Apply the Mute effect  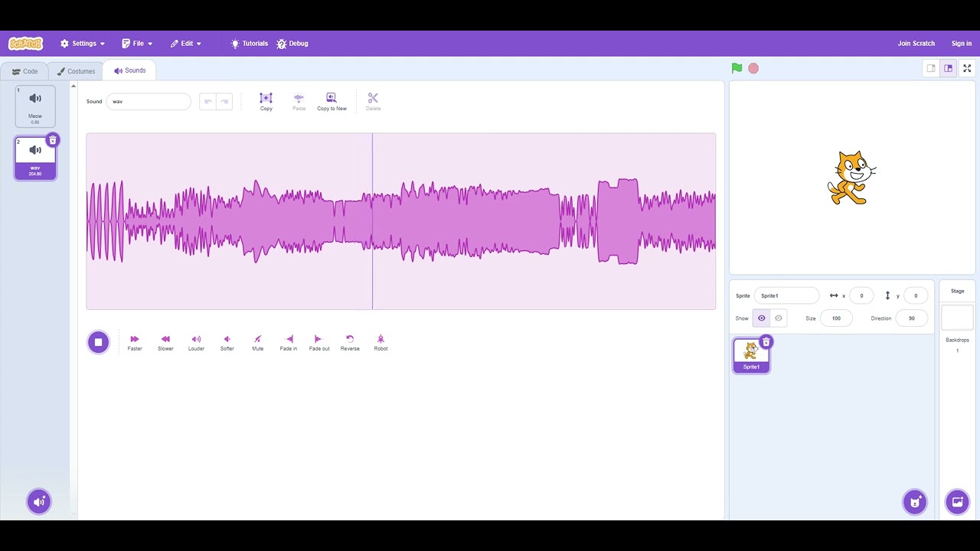tap(257, 342)
